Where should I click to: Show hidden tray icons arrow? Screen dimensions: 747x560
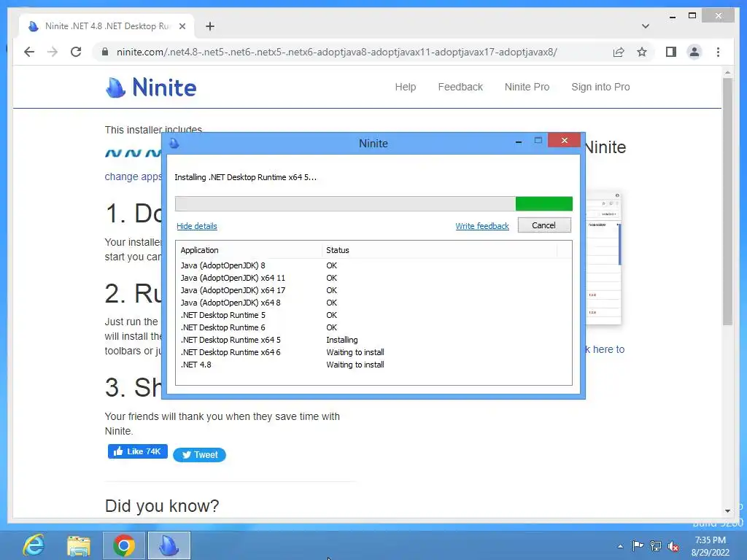[620, 546]
